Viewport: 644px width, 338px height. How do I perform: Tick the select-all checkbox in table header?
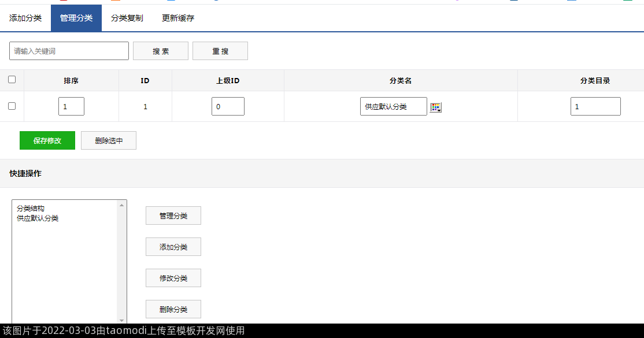tap(12, 80)
